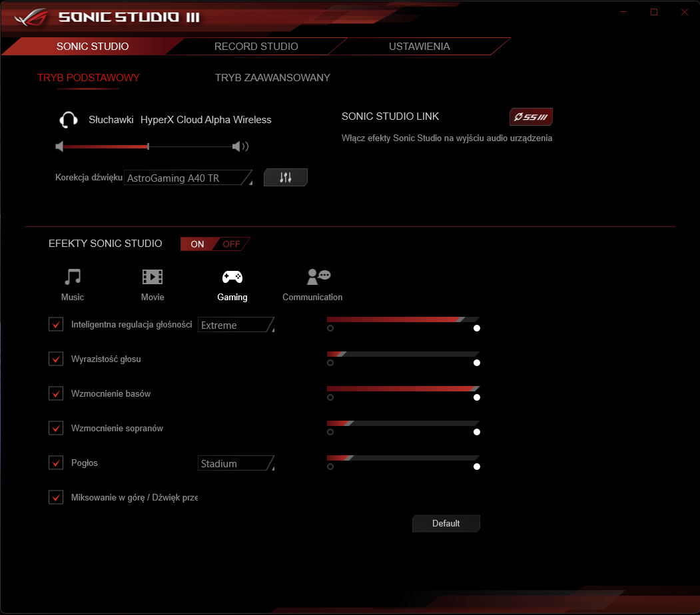Adjust the Inteligentna regulacja głośności slider bar
Viewport: 700px width, 615px height.
(x=403, y=319)
